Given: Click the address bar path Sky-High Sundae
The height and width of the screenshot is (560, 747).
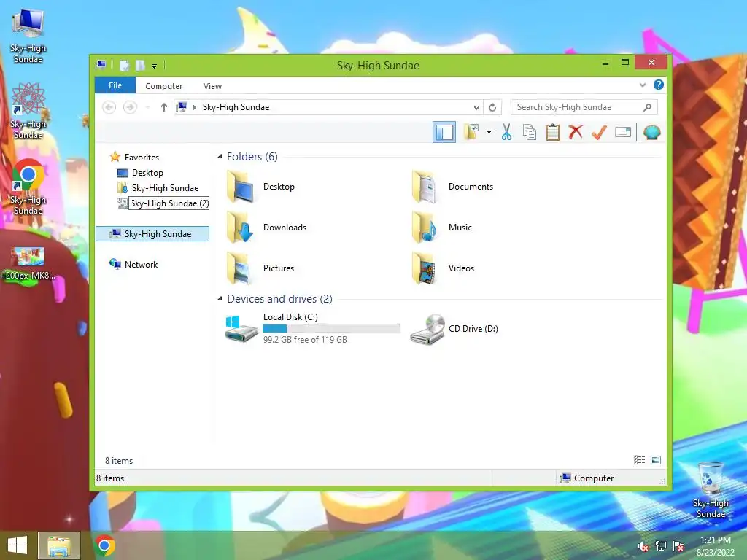Looking at the screenshot, I should (236, 107).
